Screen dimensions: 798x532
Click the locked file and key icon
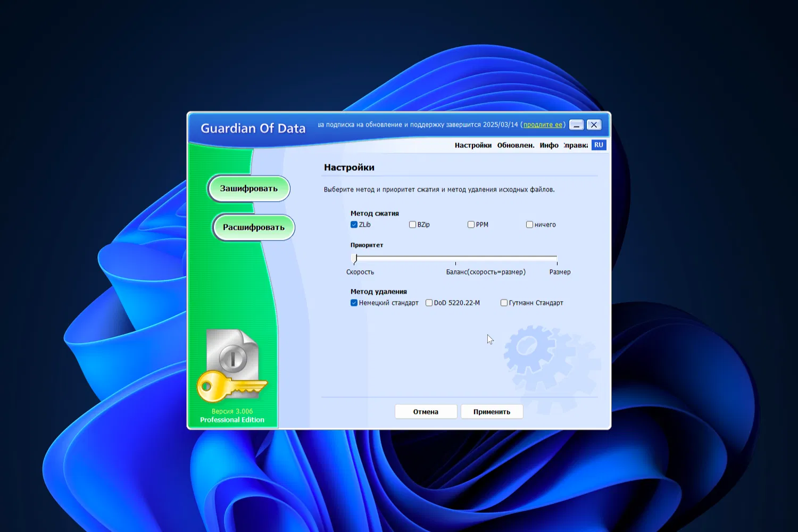[232, 366]
